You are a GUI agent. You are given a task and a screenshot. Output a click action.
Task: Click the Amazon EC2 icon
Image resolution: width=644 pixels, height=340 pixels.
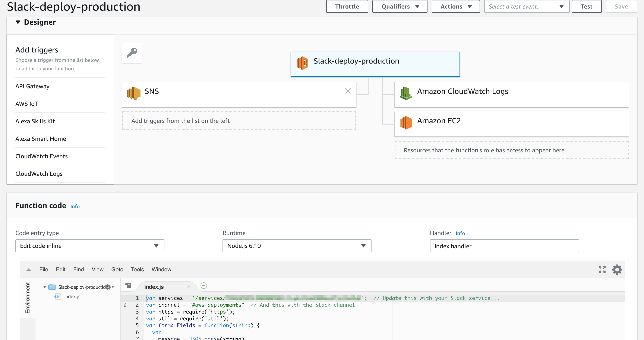[406, 123]
